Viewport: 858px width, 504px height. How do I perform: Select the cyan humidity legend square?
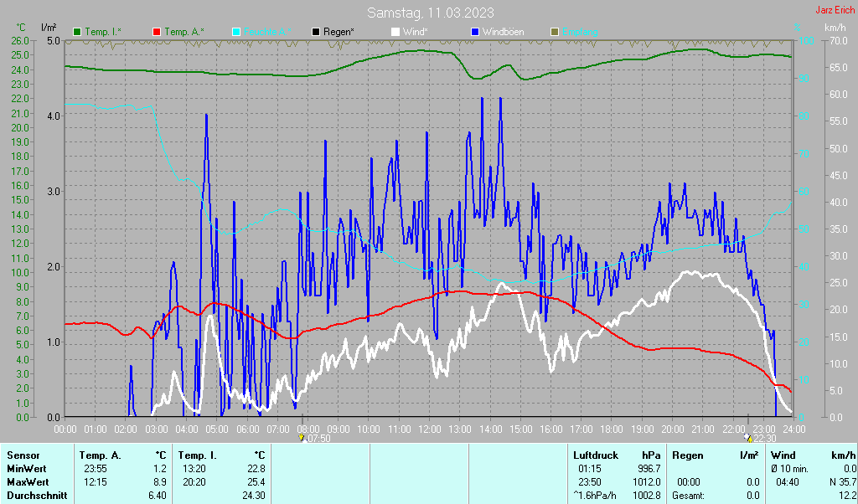235,32
